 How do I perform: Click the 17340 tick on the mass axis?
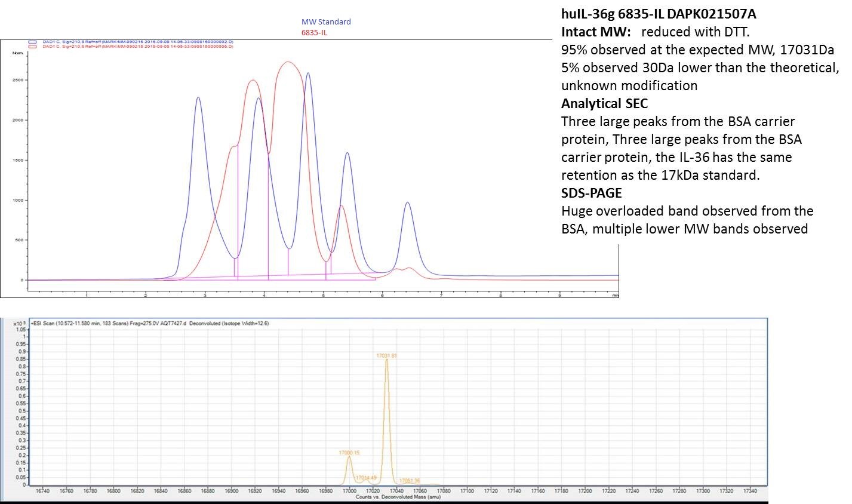[x=750, y=491]
